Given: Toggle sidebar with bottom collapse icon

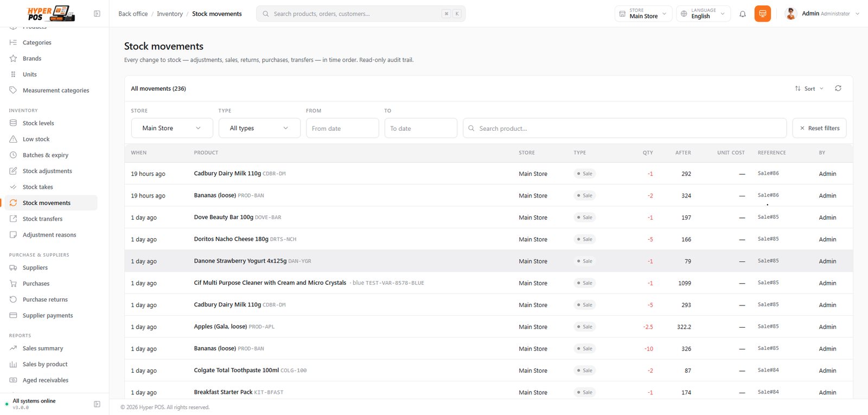Looking at the screenshot, I should pyautogui.click(x=97, y=404).
